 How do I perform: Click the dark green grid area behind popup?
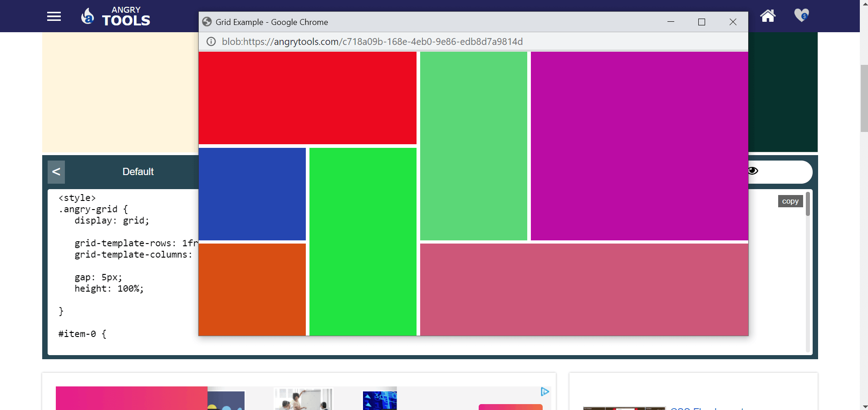[x=783, y=92]
